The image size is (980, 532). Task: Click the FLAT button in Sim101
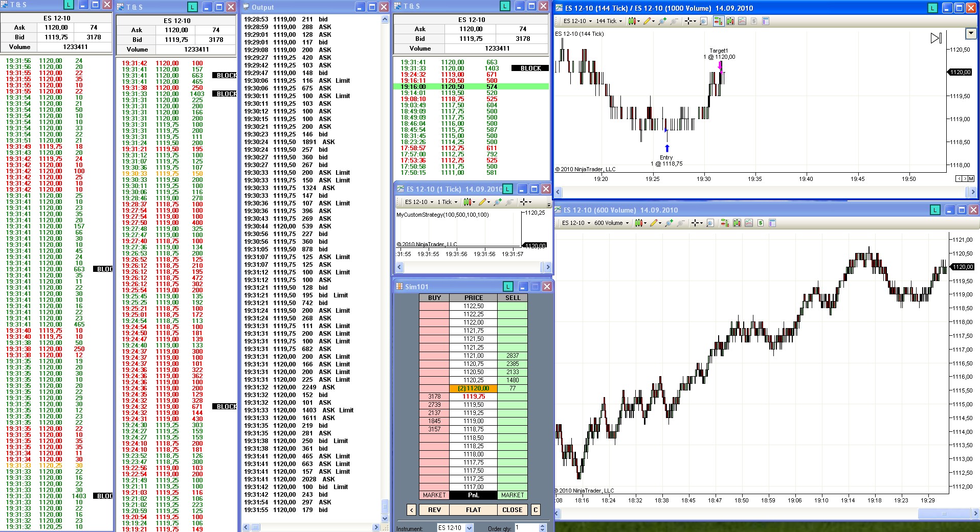473,510
